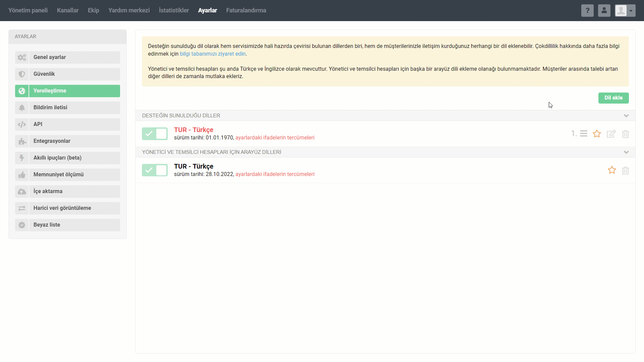Click edit pencil icon for support language Türkçe
Image resolution: width=644 pixels, height=362 pixels.
pyautogui.click(x=611, y=134)
